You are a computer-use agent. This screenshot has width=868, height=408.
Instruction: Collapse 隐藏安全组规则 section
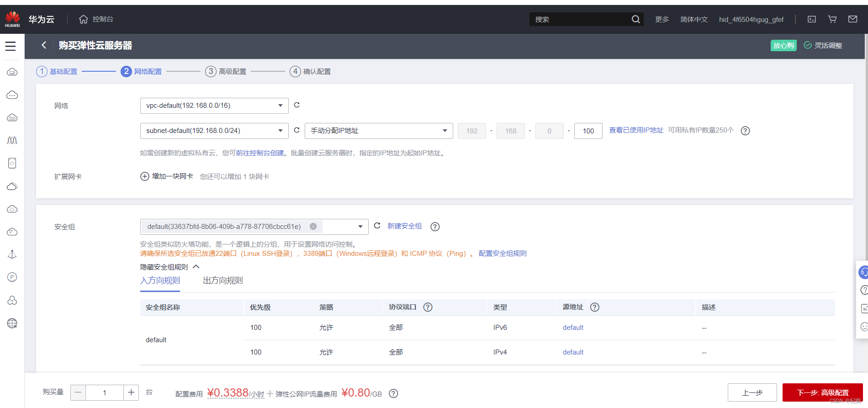170,267
